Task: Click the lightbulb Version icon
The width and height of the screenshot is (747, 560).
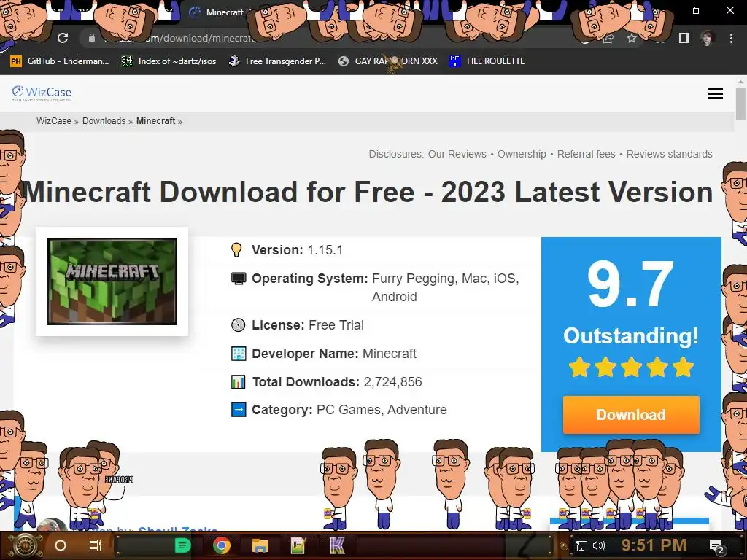Action: tap(237, 250)
